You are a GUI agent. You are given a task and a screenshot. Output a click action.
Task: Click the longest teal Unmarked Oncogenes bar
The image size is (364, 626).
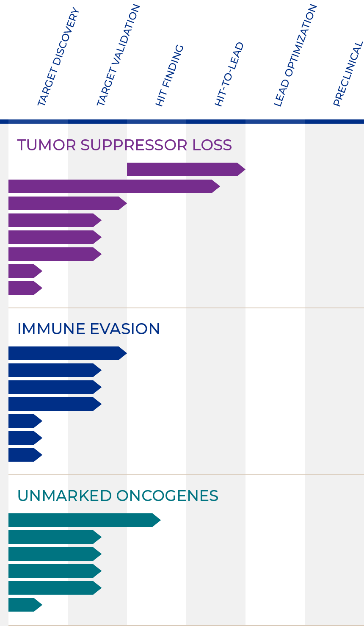pos(85,520)
